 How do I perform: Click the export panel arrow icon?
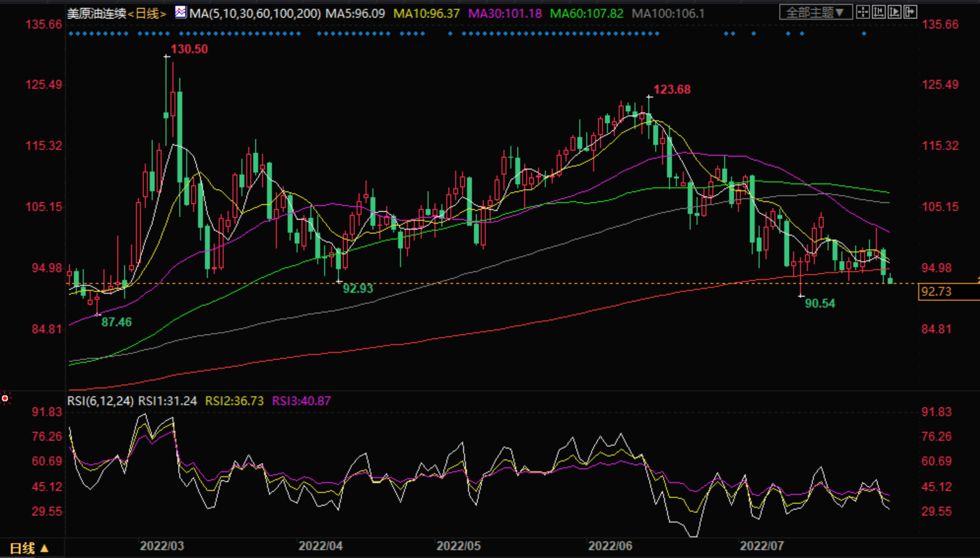[910, 12]
